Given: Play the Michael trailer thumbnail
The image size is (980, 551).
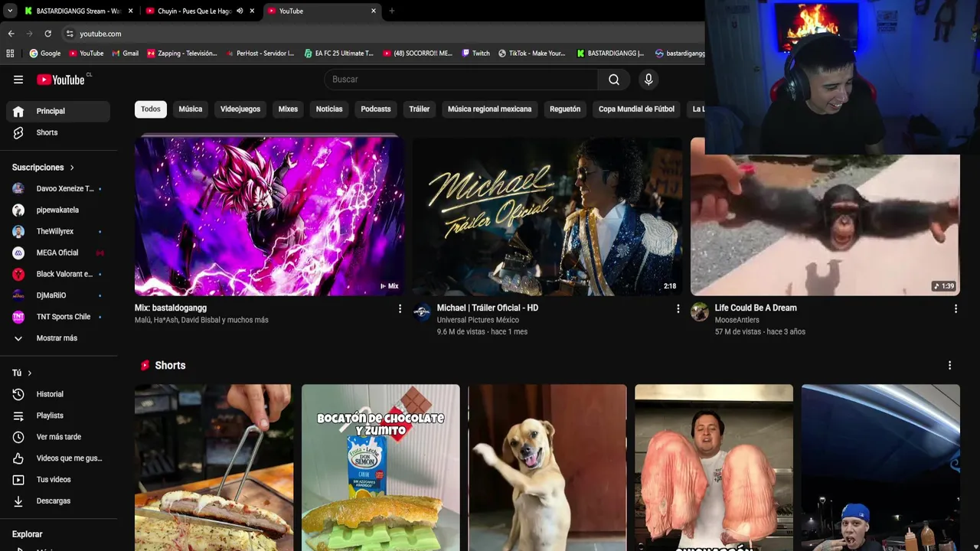Looking at the screenshot, I should [x=547, y=217].
